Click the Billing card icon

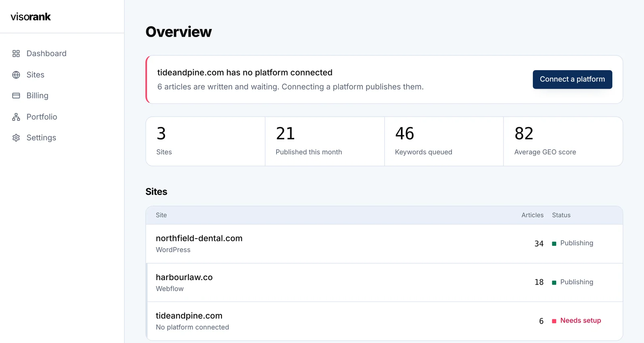[16, 96]
